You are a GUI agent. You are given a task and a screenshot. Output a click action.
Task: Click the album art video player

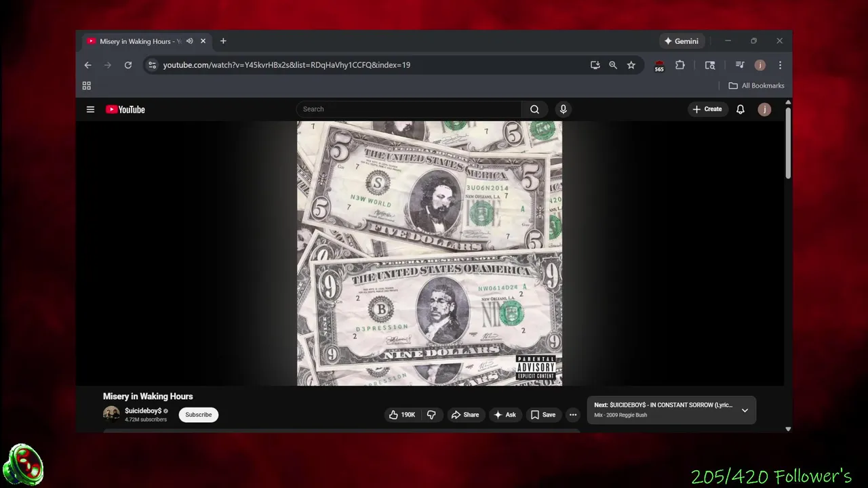coord(429,253)
